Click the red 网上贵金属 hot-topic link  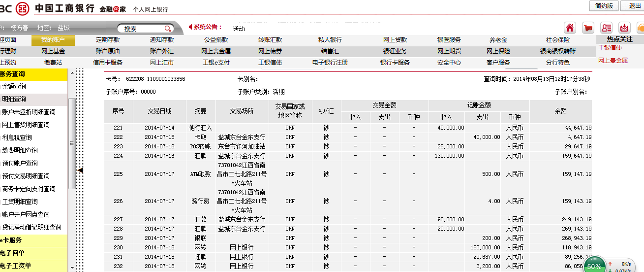click(613, 61)
